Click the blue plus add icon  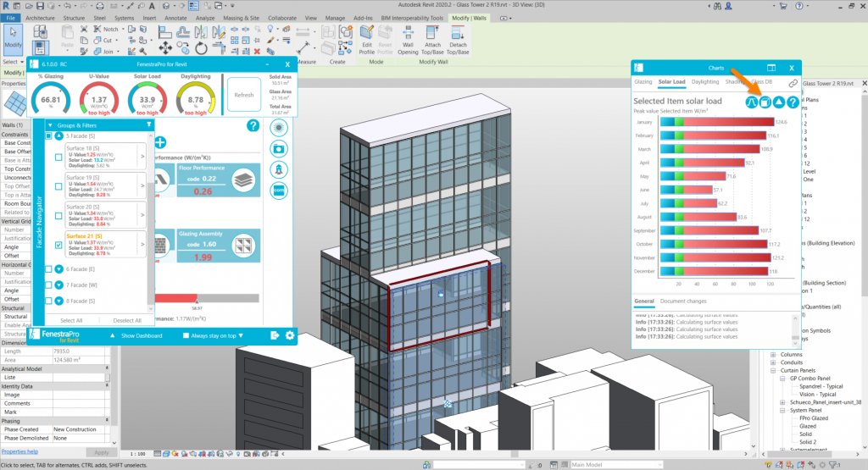[x=160, y=142]
